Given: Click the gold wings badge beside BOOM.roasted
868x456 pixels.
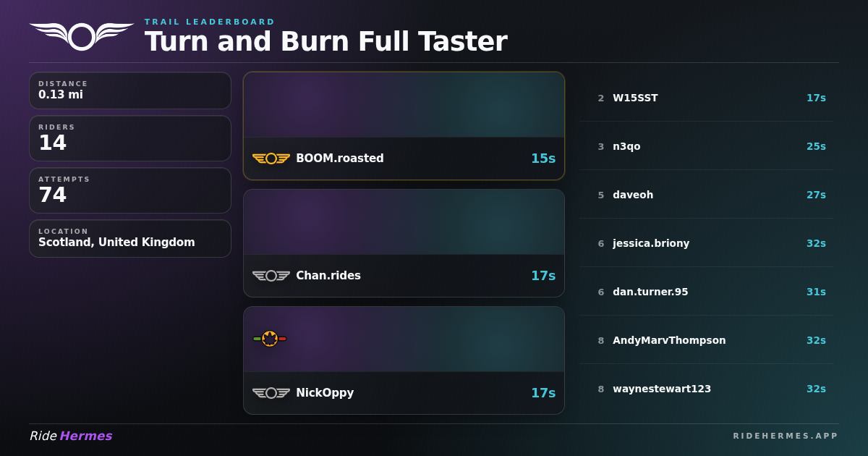Looking at the screenshot, I should 271,159.
